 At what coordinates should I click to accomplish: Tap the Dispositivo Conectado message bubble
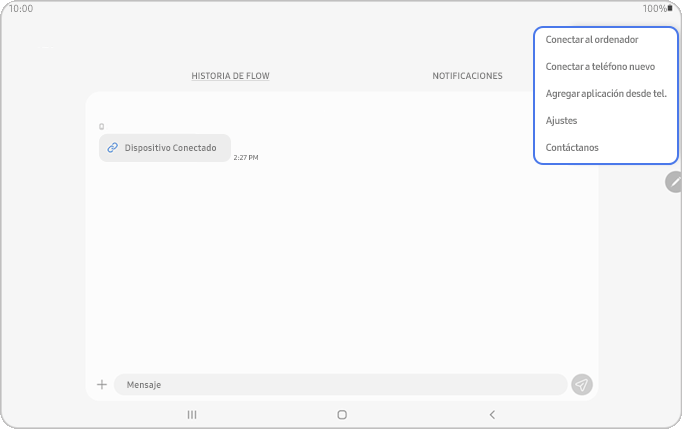click(x=165, y=148)
